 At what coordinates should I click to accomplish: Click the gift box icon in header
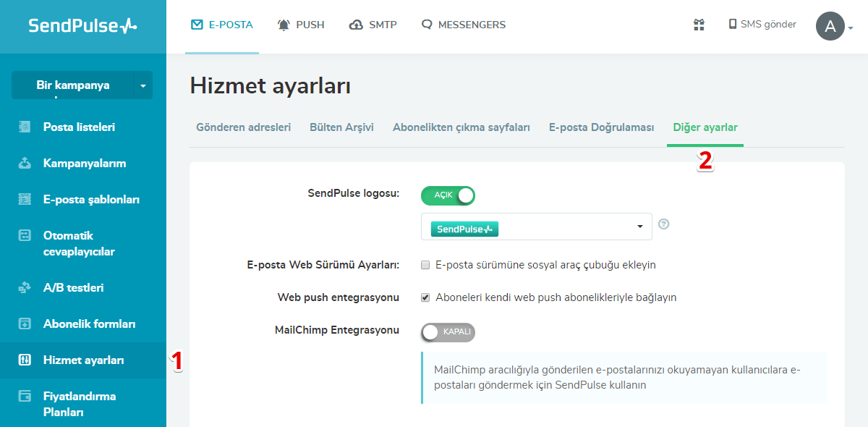[x=699, y=25]
